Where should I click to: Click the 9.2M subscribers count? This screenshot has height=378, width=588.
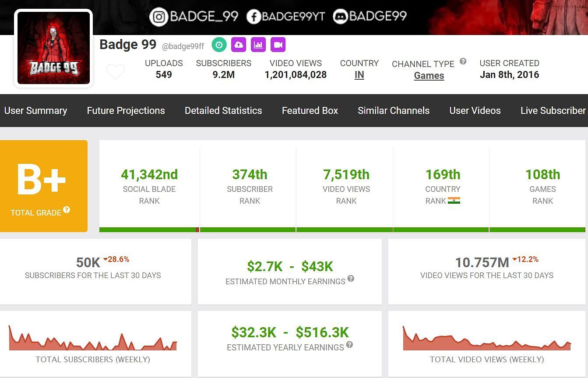[224, 75]
